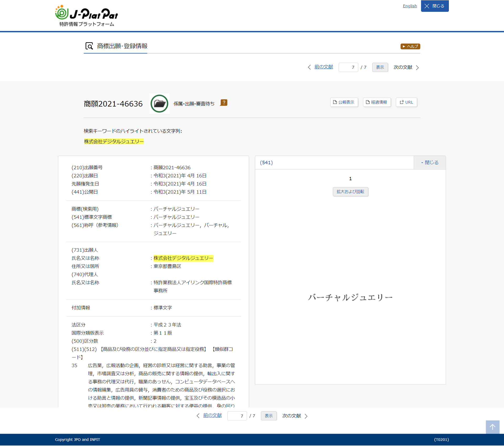Screen dimensions: 504x446
Task: Click the 商願2021-46636 page heading
Action: tap(113, 104)
